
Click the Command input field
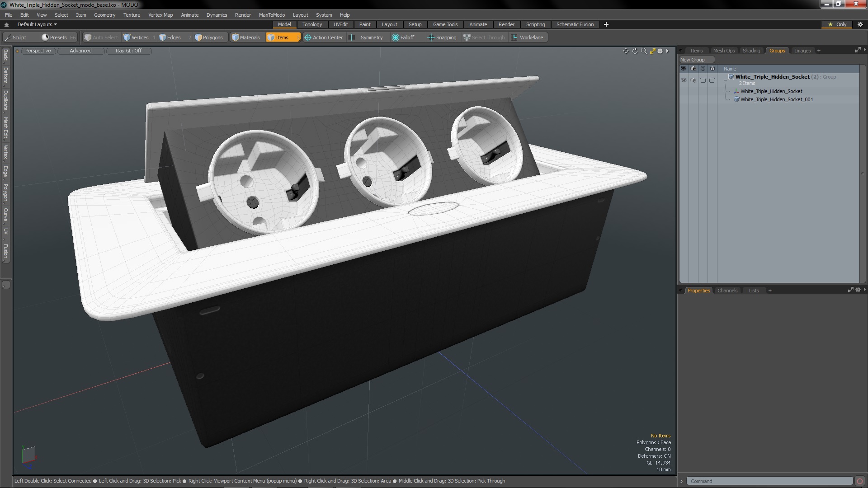[x=769, y=481]
